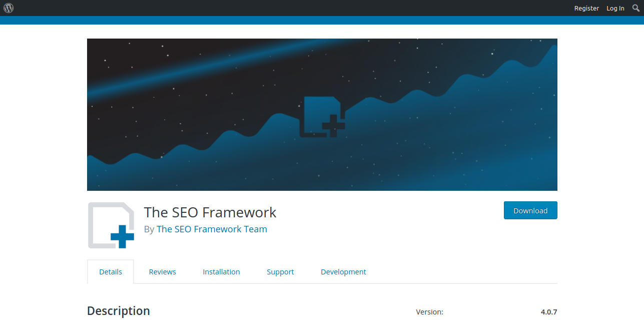Click The SEO Framework title heading

210,212
